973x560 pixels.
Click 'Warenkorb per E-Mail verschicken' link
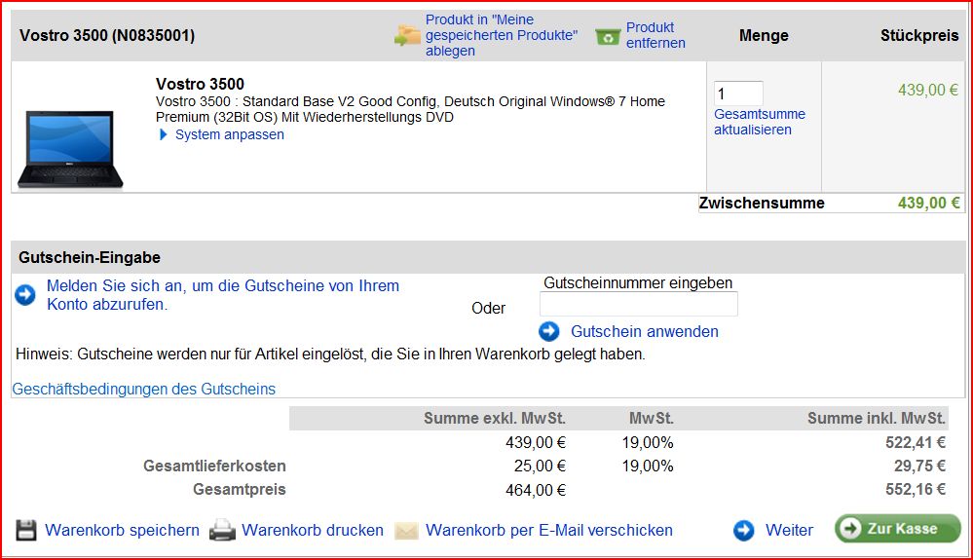(549, 530)
